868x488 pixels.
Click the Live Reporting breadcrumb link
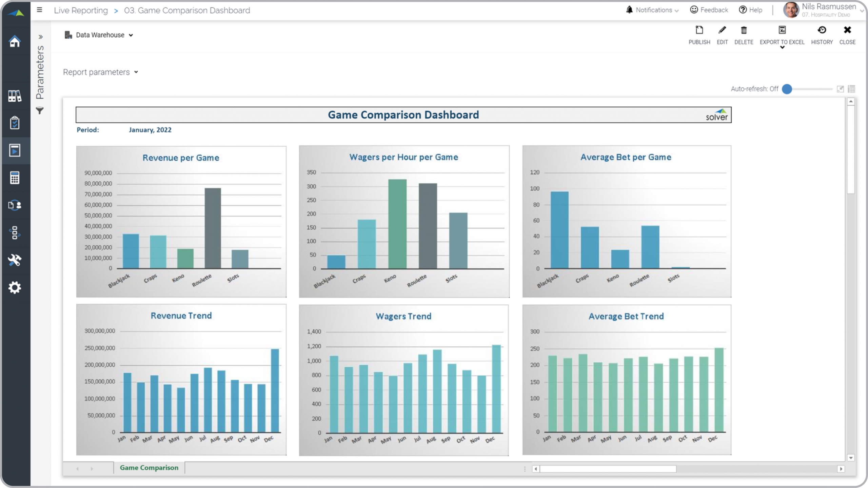[x=81, y=10]
